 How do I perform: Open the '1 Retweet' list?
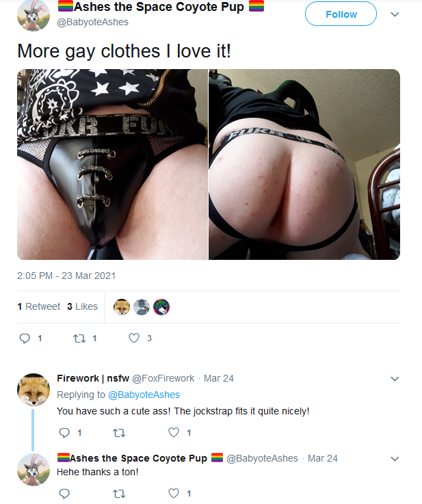(x=38, y=306)
